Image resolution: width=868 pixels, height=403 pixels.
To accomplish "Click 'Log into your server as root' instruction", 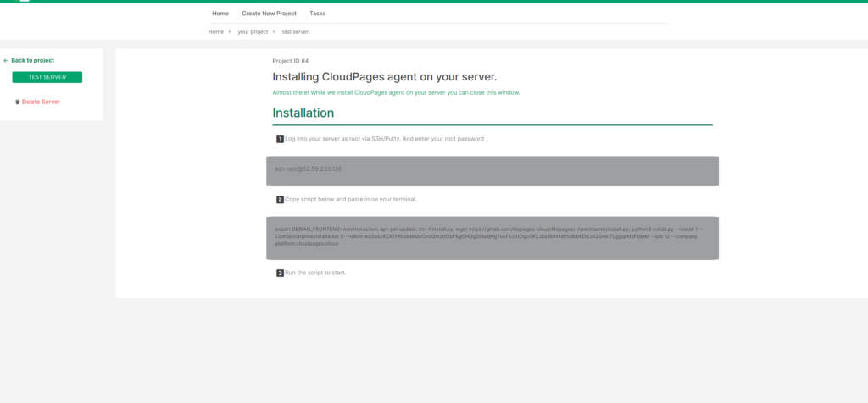I will [384, 139].
